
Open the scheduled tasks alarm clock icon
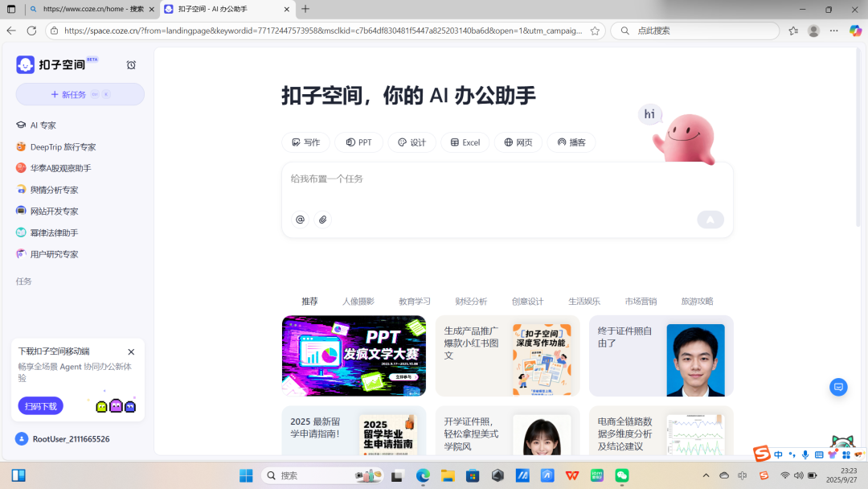point(131,65)
